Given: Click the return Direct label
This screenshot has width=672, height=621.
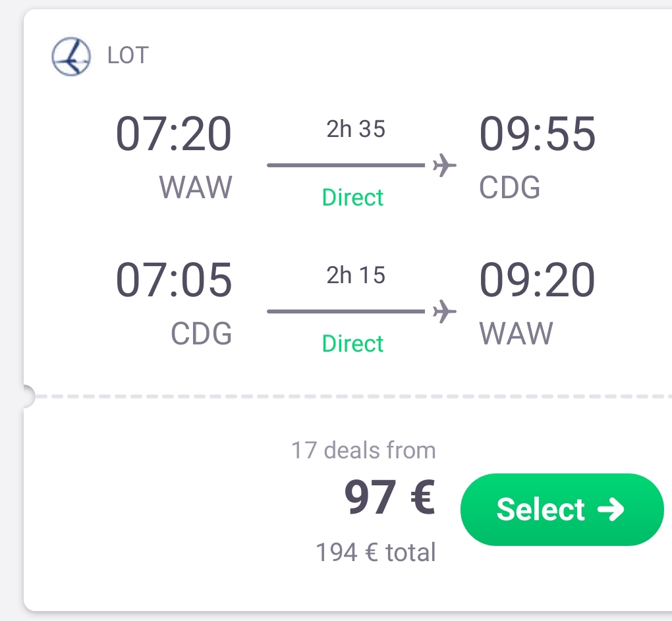Looking at the screenshot, I should coord(352,344).
